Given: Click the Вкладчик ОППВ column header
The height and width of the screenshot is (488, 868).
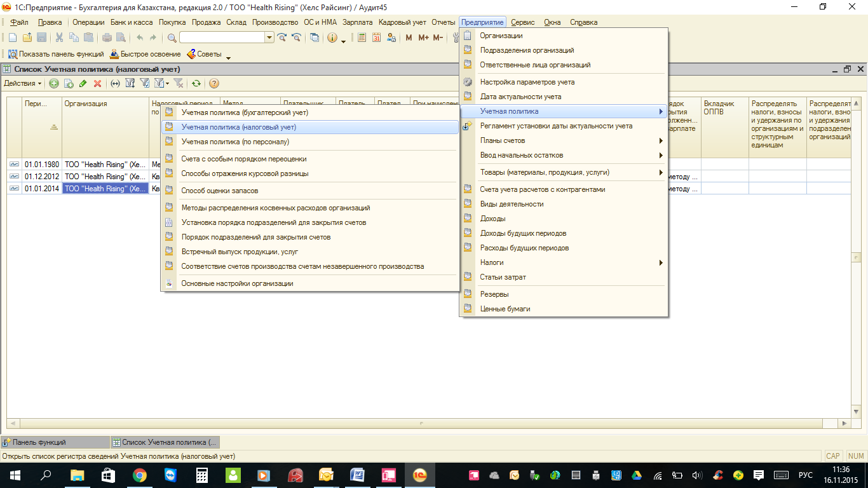Looking at the screenshot, I should pos(724,127).
